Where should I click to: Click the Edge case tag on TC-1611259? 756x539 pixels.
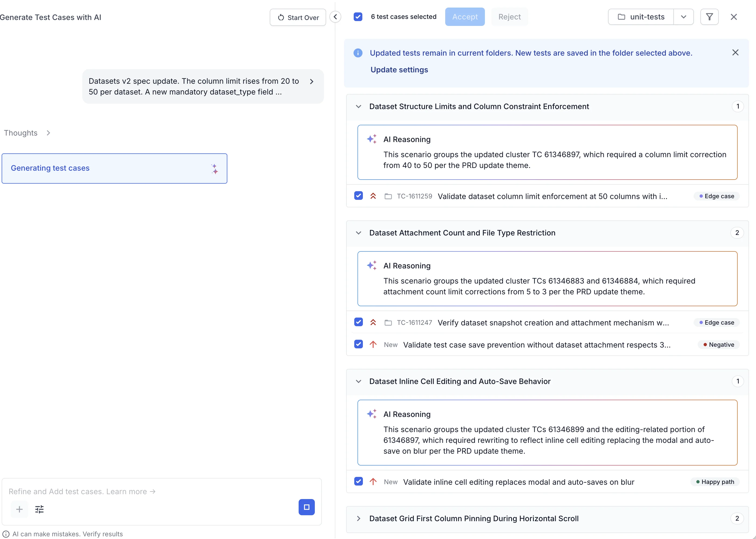coord(717,196)
